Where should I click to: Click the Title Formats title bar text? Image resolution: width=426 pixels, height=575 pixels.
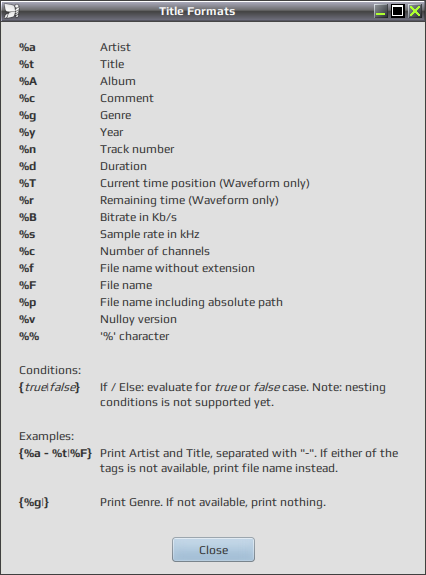pos(197,11)
